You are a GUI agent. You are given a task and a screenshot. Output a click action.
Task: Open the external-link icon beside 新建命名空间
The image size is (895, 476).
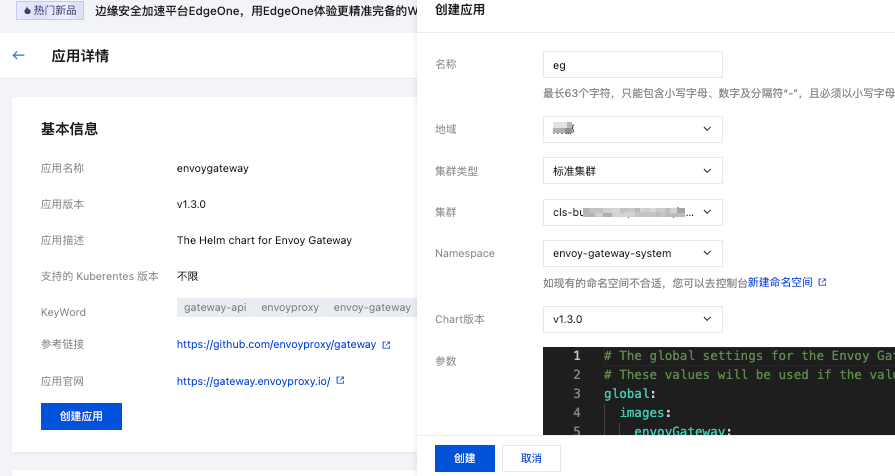point(823,282)
